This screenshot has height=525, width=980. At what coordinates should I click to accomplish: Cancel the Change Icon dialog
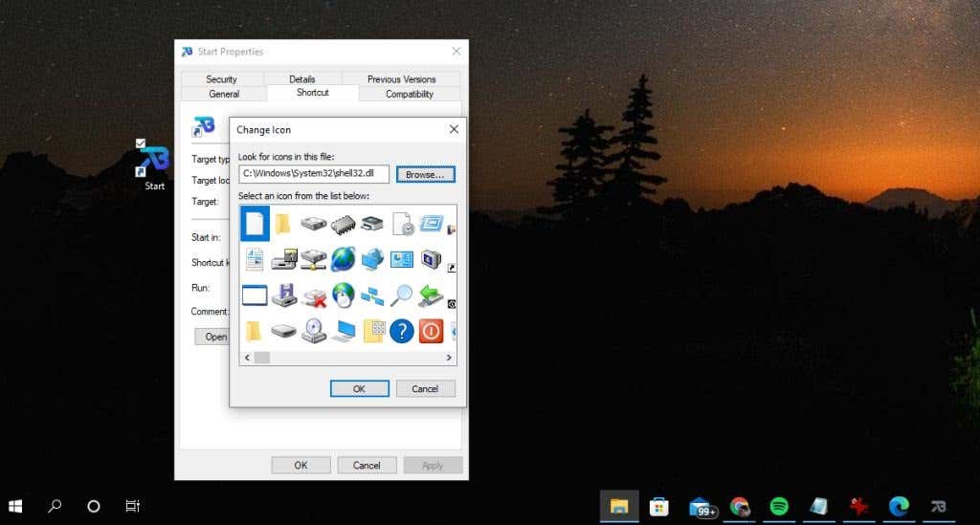(x=425, y=388)
